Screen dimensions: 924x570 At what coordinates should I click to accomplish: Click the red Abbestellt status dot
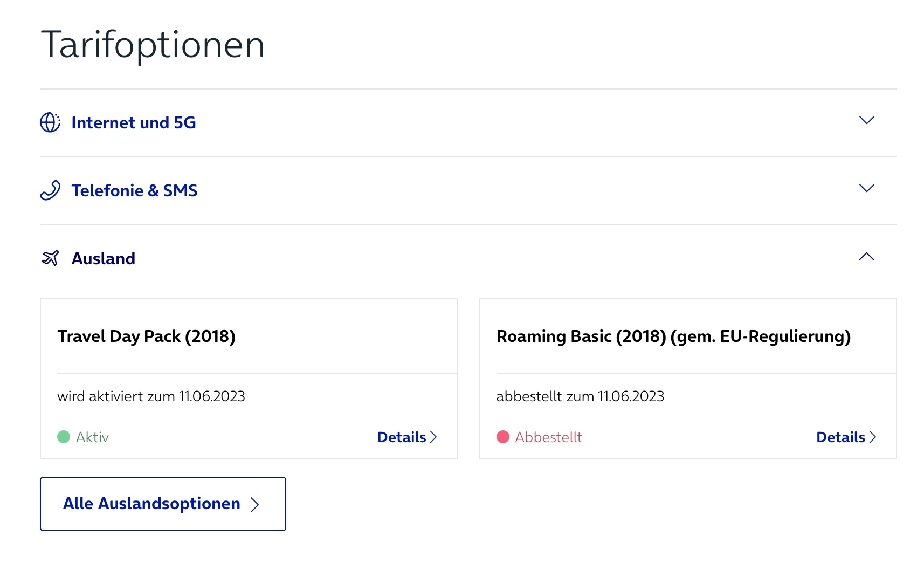tap(503, 437)
